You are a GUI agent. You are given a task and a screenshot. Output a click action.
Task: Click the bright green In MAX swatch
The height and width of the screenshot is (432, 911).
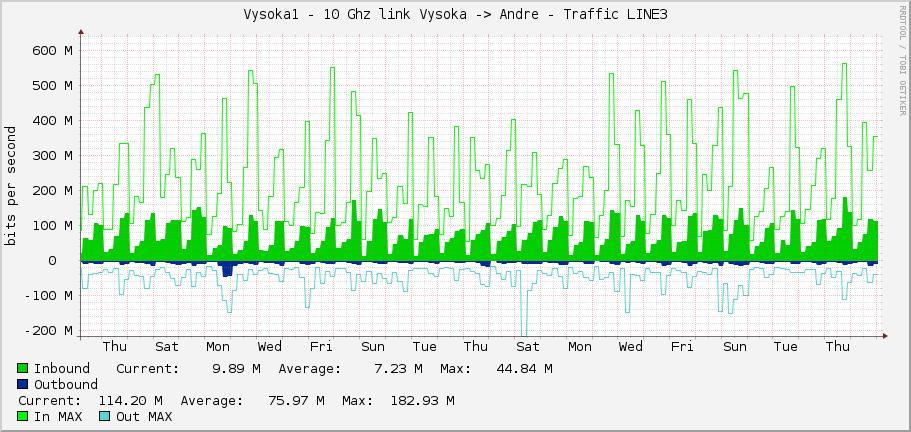pyautogui.click(x=23, y=416)
